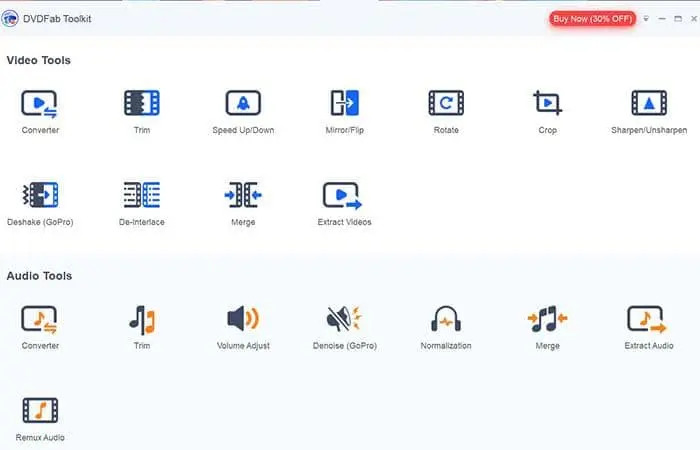This screenshot has width=700, height=450.
Task: Open the Rotate video tool
Action: 446,103
